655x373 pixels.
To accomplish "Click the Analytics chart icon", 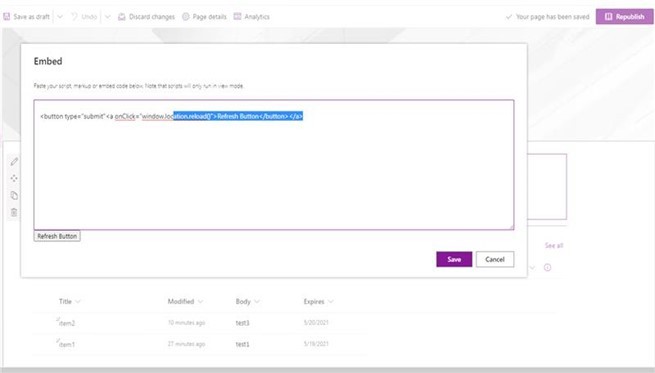I will coord(237,17).
